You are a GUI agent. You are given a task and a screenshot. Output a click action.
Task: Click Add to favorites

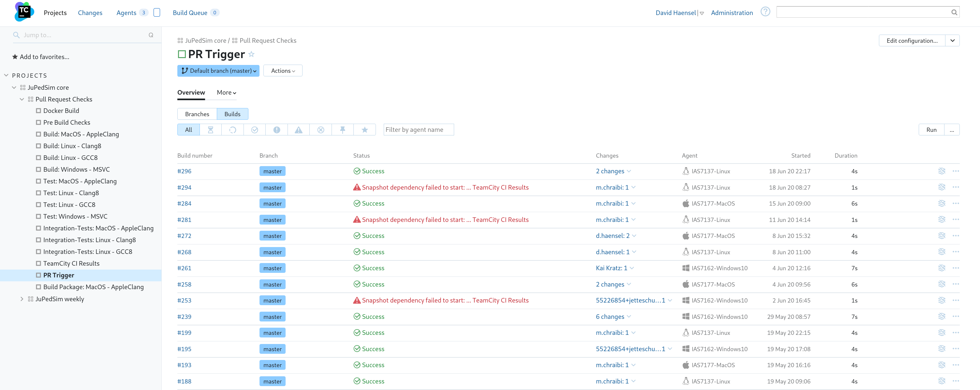tap(41, 57)
